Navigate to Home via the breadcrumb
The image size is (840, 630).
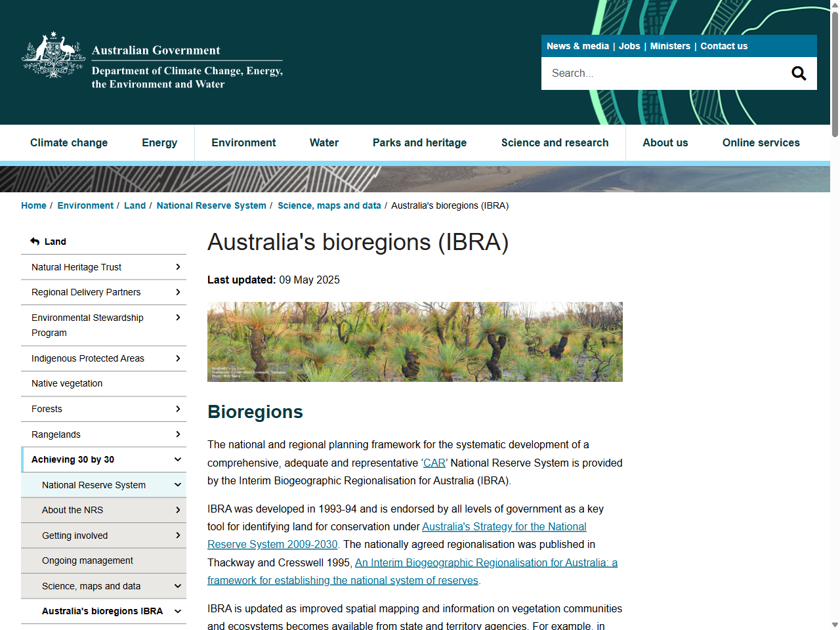coord(33,205)
